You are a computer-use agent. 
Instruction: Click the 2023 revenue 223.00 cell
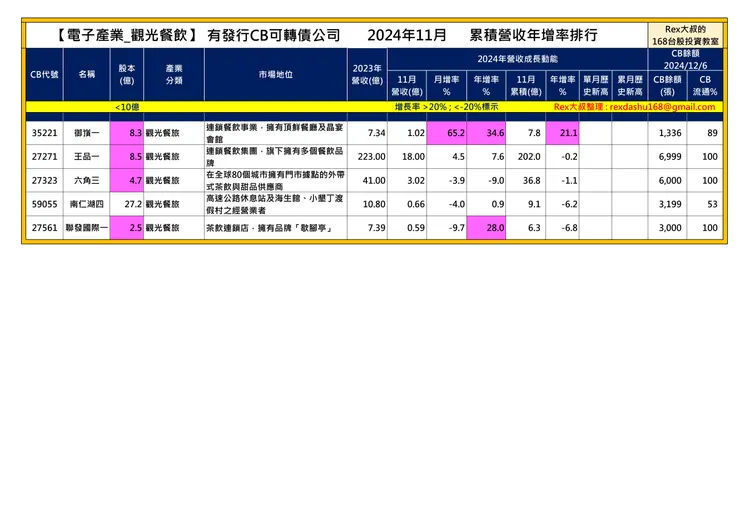coord(367,156)
